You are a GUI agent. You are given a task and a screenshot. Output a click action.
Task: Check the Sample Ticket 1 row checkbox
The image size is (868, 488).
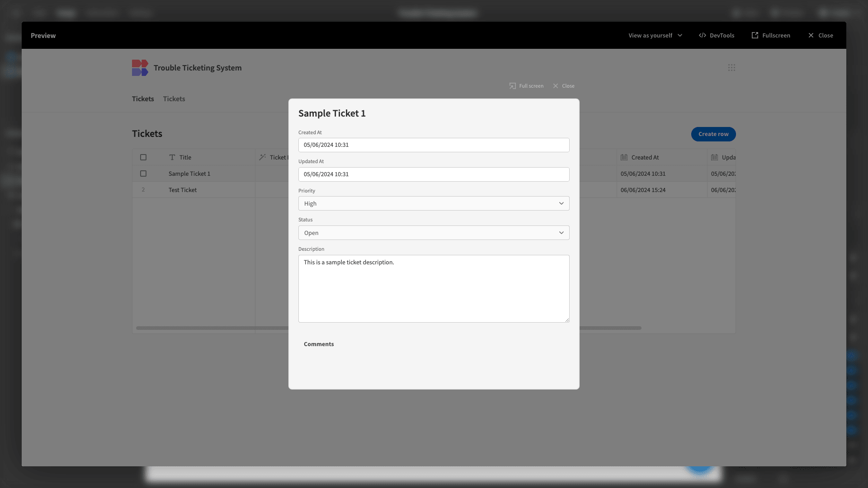[143, 174]
